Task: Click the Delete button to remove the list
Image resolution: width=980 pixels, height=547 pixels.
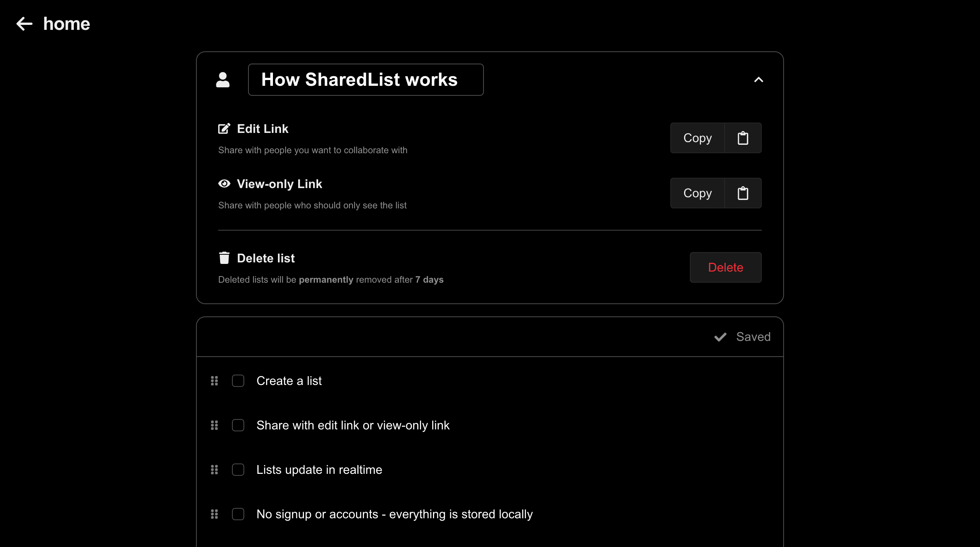Action: point(725,267)
